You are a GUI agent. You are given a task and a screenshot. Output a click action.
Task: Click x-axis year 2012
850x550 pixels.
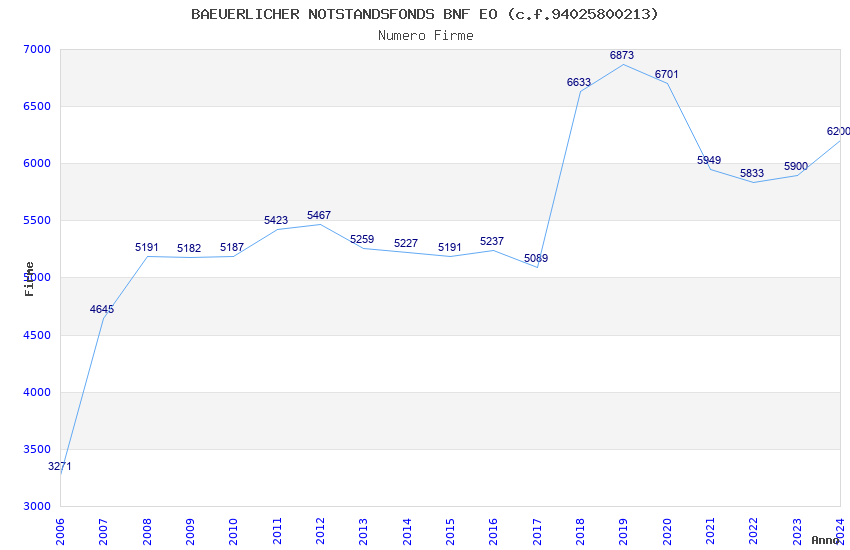[x=320, y=532]
